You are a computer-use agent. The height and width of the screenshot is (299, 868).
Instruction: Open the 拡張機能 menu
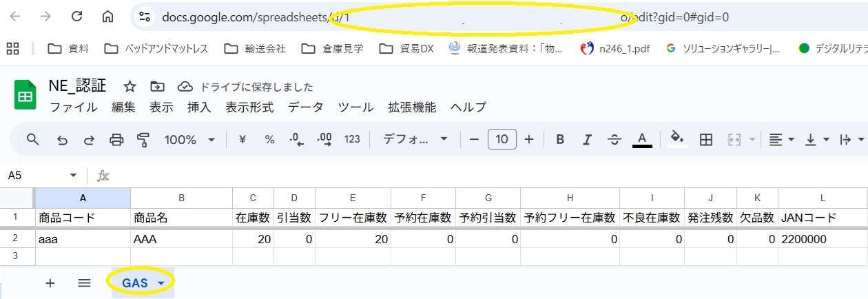pyautogui.click(x=412, y=107)
